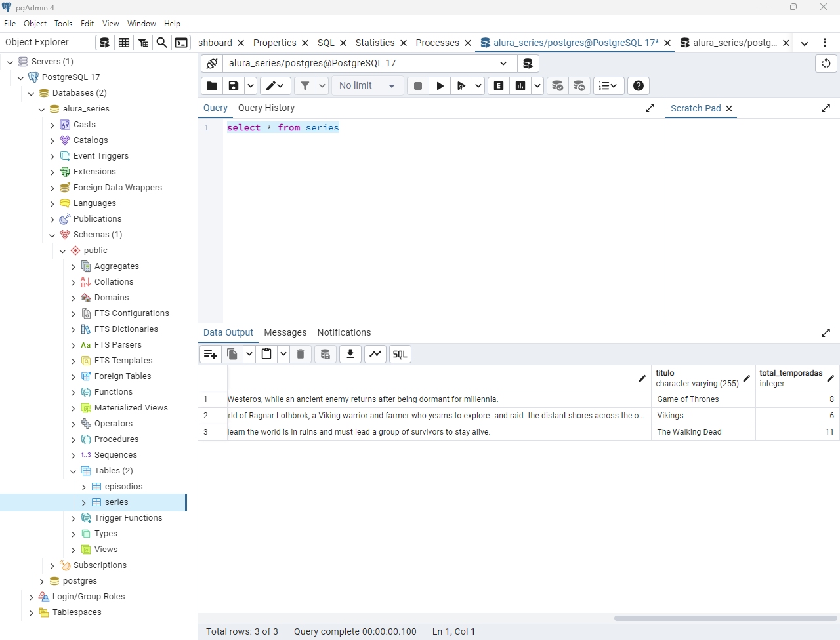Open file in the query tool
Screen dimensions: 840x640
coord(212,86)
